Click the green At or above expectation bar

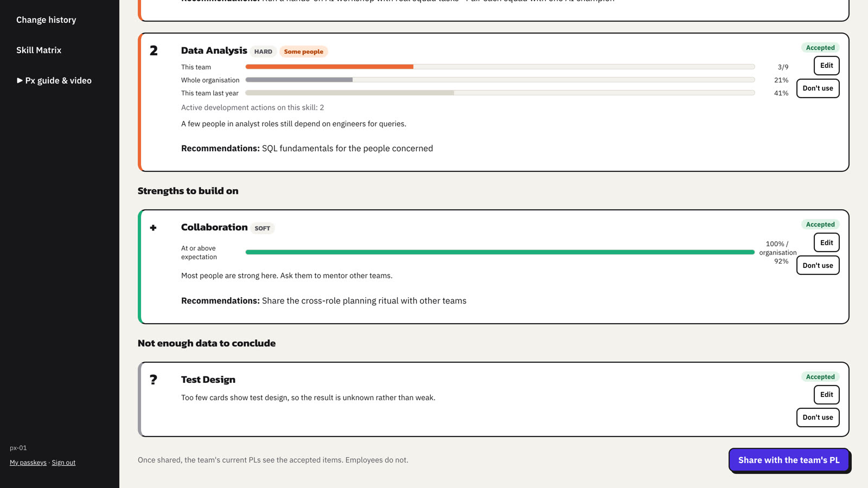[500, 252]
